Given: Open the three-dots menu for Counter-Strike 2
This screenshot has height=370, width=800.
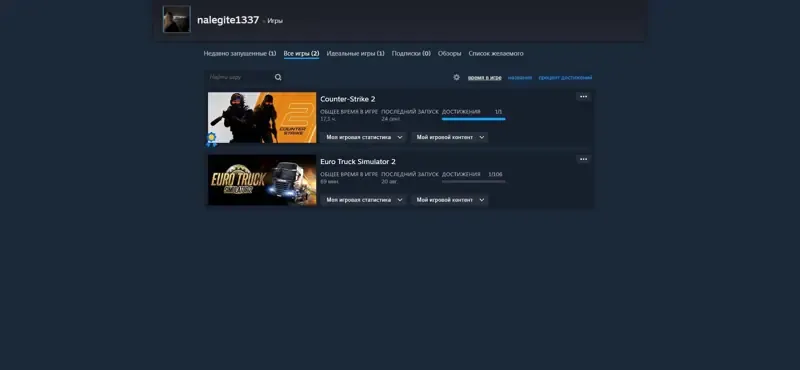Looking at the screenshot, I should tap(584, 96).
